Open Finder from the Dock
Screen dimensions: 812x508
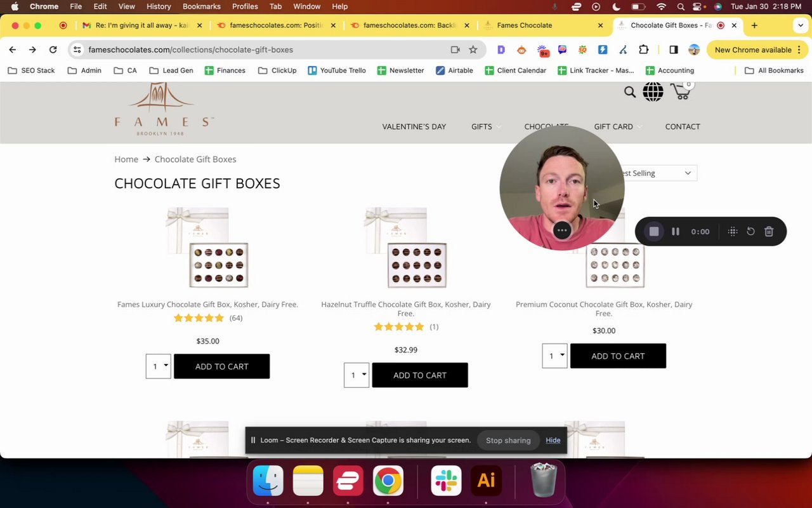tap(268, 481)
